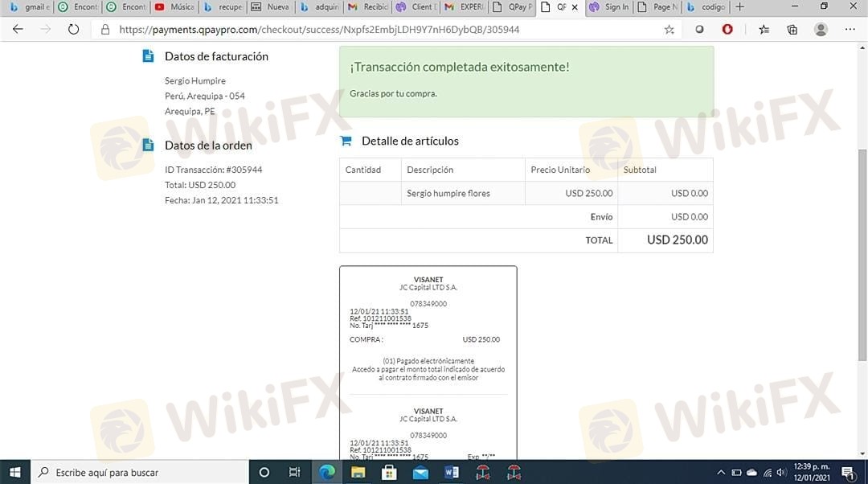Open the user profile avatar icon
868x484 pixels.
pyautogui.click(x=821, y=29)
